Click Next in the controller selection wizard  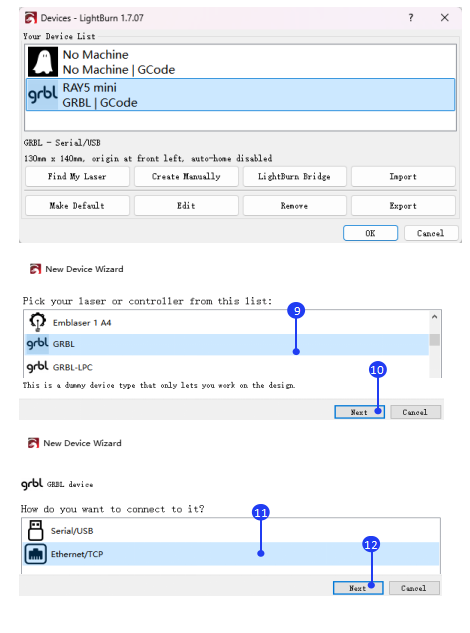[359, 412]
